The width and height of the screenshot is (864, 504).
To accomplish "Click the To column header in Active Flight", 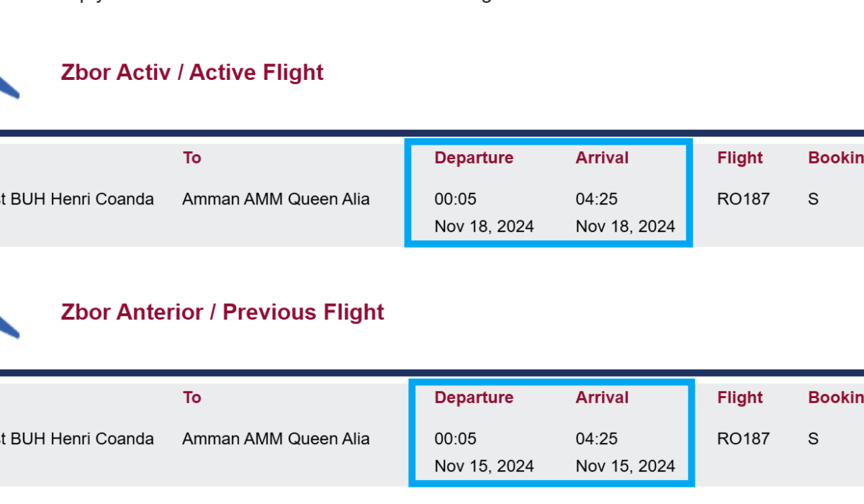I will tap(192, 158).
